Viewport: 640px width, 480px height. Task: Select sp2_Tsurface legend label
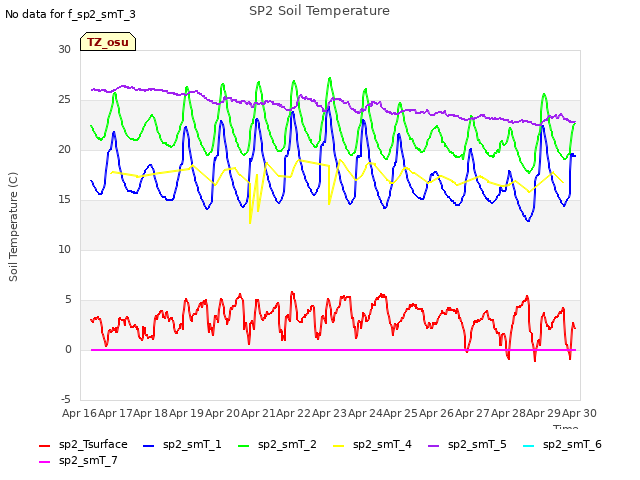(x=93, y=444)
